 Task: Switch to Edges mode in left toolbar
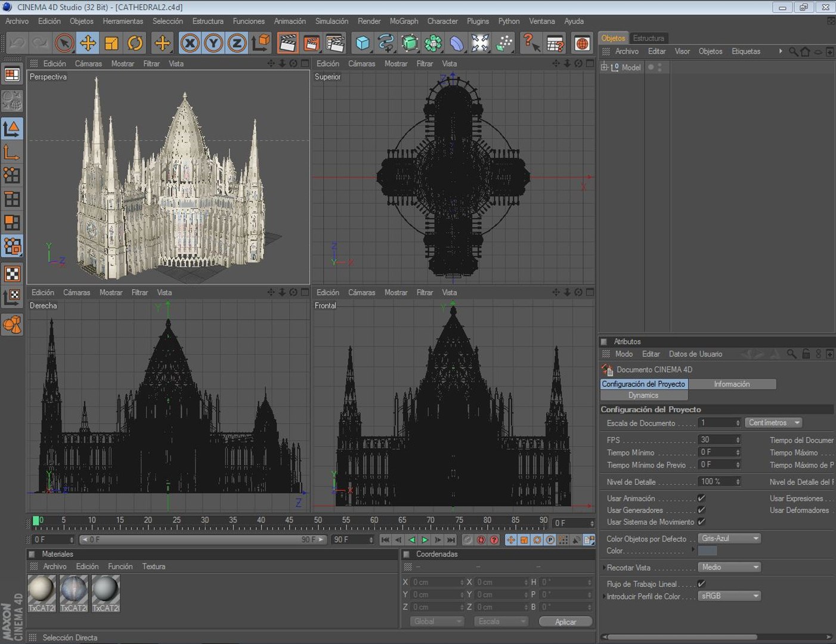(12, 199)
